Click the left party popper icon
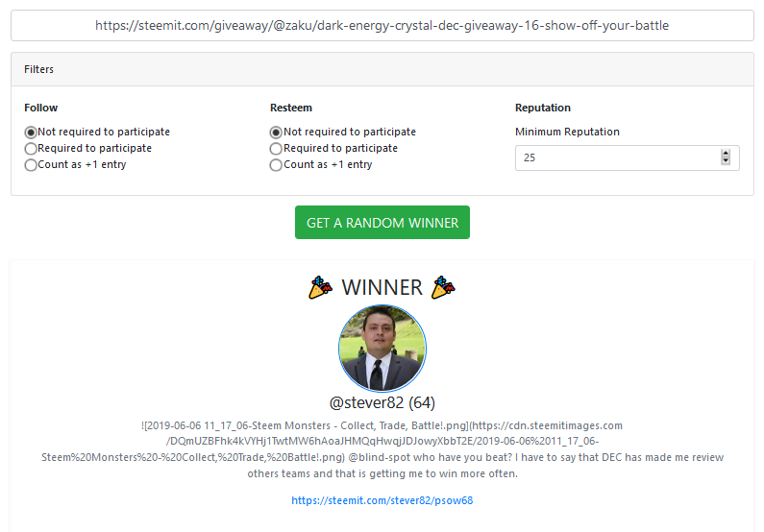The height and width of the screenshot is (532, 764). pyautogui.click(x=320, y=287)
